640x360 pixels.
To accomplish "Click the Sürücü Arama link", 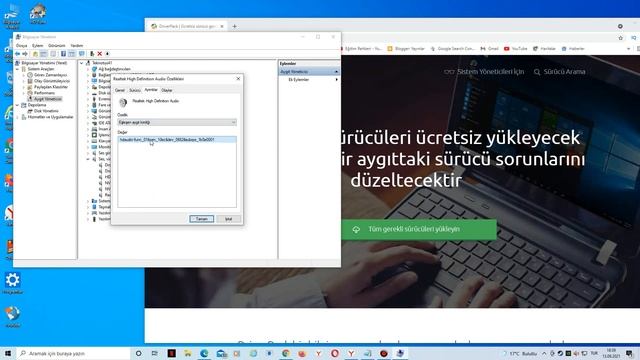I will 560,72.
